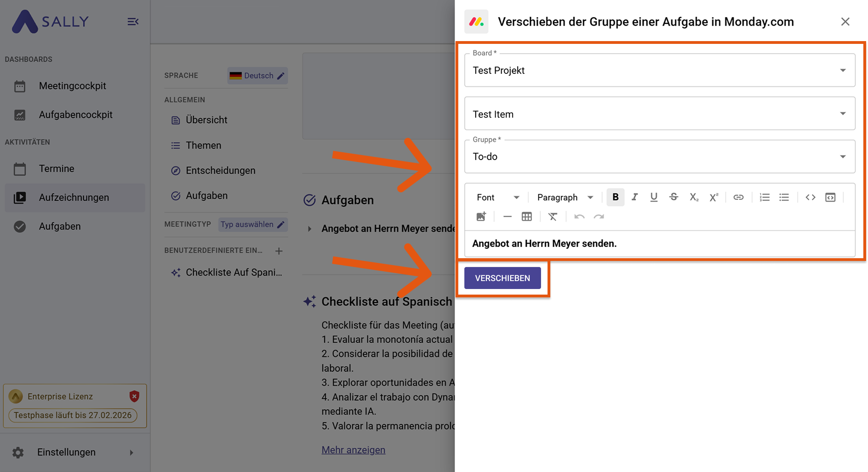Insert image into the editor
868x472 pixels.
click(x=481, y=217)
